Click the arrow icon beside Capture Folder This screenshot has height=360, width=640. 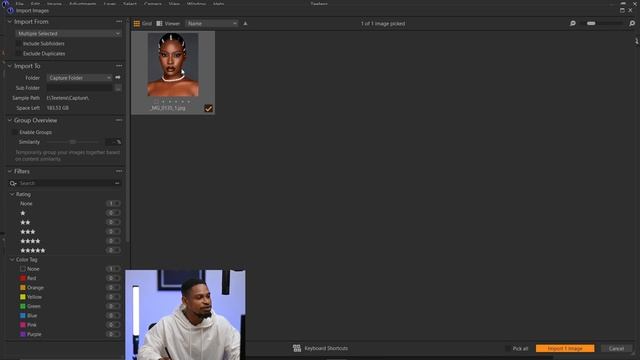118,78
